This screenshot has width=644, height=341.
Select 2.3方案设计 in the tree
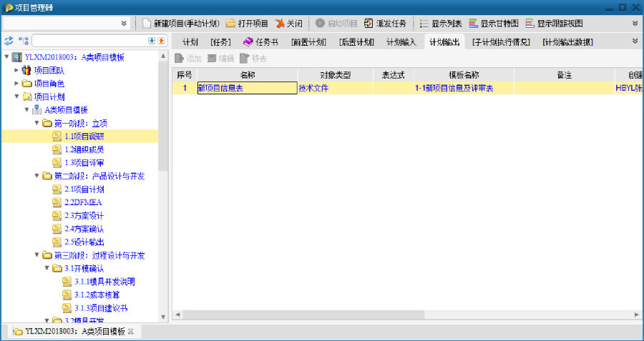click(84, 215)
